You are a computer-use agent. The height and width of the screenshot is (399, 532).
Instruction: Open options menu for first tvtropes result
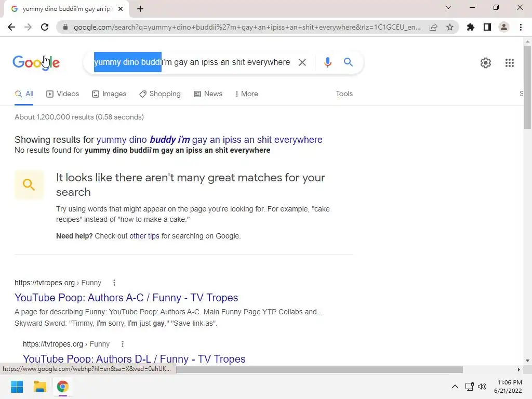coord(114,283)
